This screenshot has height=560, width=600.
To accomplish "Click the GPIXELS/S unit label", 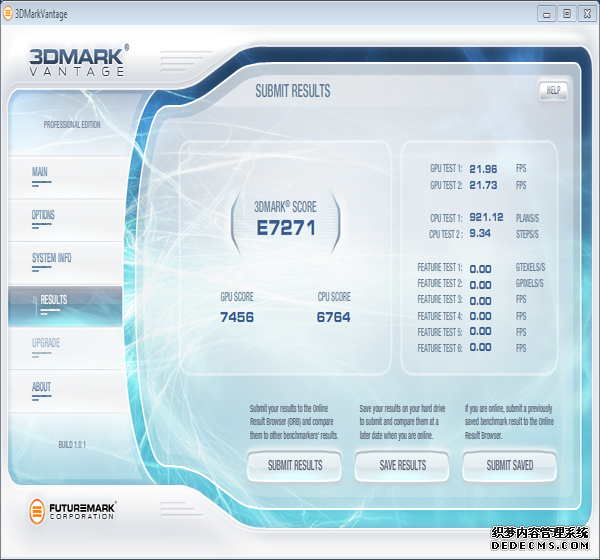I will (x=530, y=284).
